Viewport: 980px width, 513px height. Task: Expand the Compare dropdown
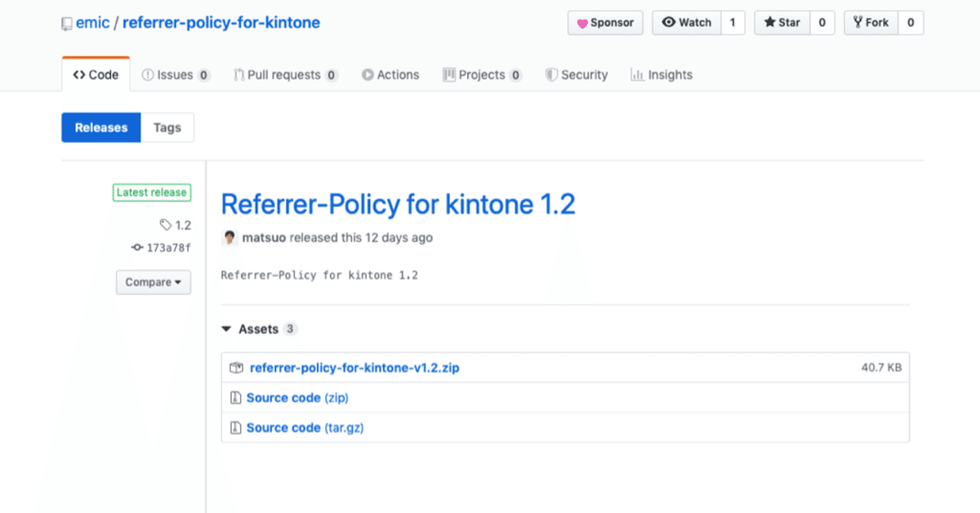[154, 283]
